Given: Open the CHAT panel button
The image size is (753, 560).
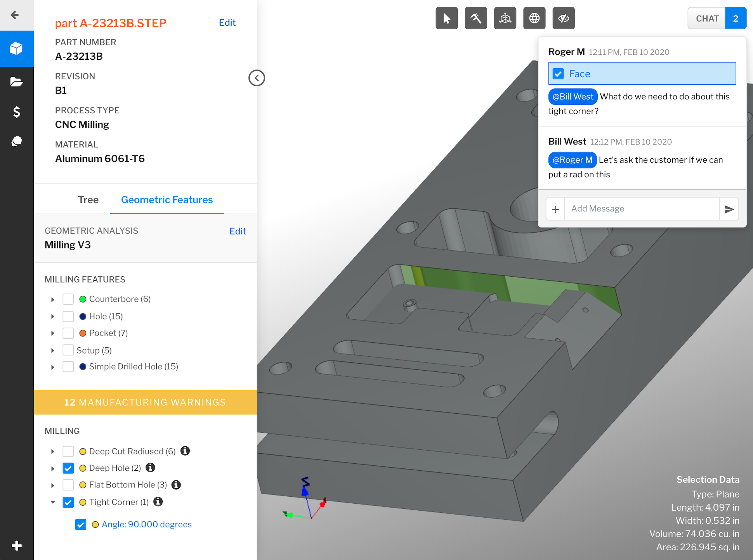Looking at the screenshot, I should pyautogui.click(x=707, y=18).
